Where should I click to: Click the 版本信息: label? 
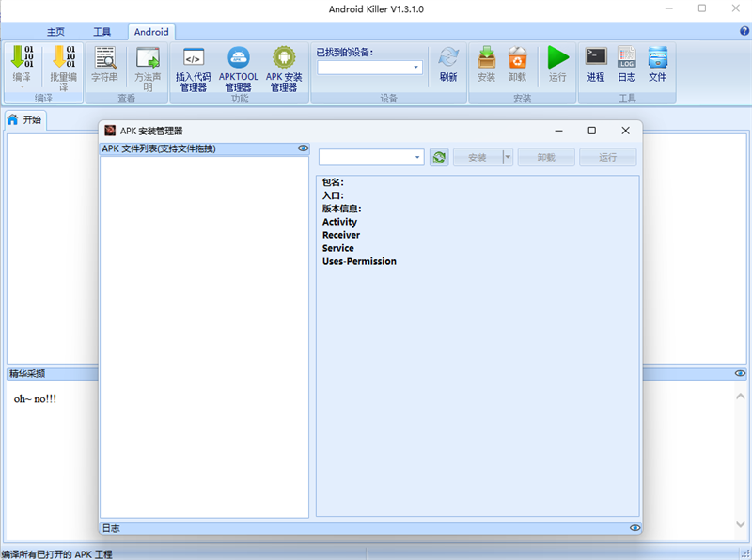point(341,209)
